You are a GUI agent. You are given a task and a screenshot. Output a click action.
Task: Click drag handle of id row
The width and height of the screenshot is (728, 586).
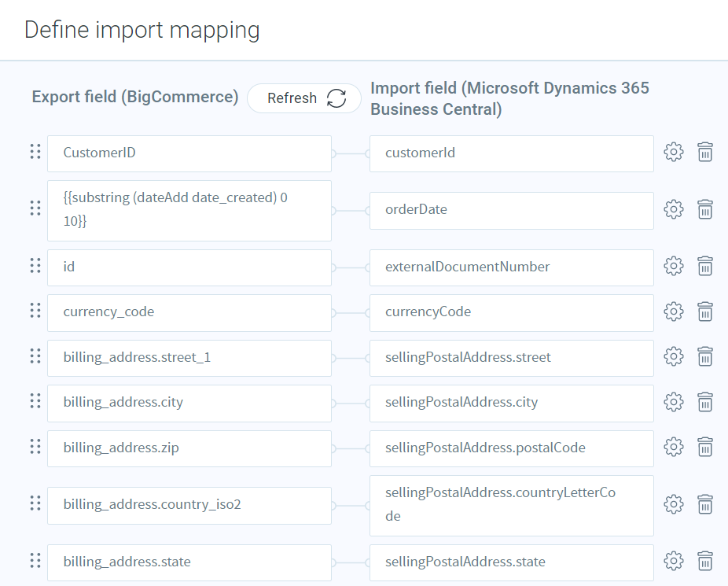click(x=35, y=265)
